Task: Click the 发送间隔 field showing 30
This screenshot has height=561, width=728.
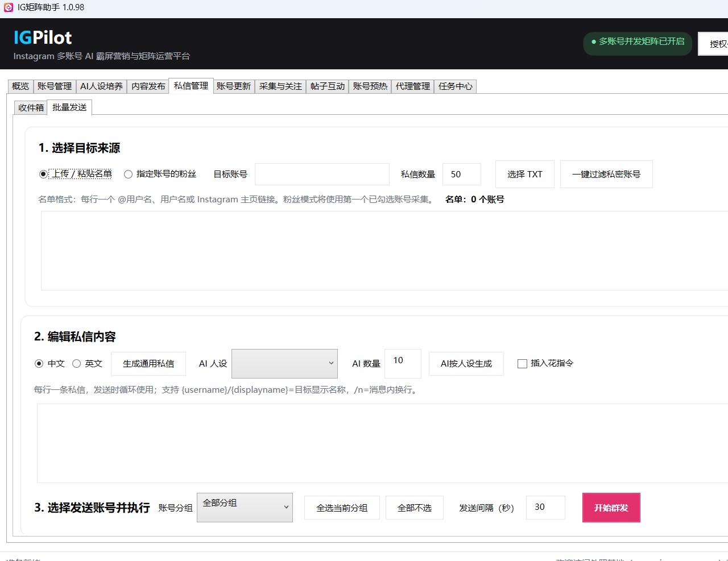Action: 545,508
